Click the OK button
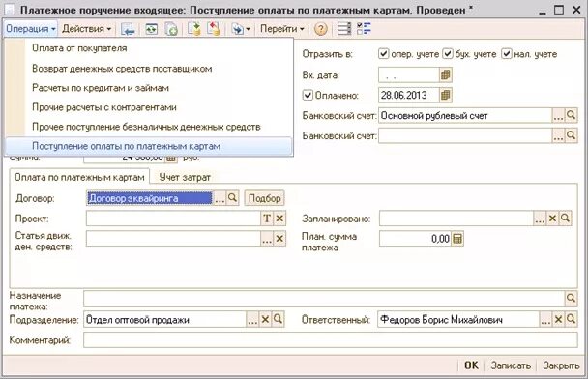This screenshot has height=380, width=588. tap(471, 365)
